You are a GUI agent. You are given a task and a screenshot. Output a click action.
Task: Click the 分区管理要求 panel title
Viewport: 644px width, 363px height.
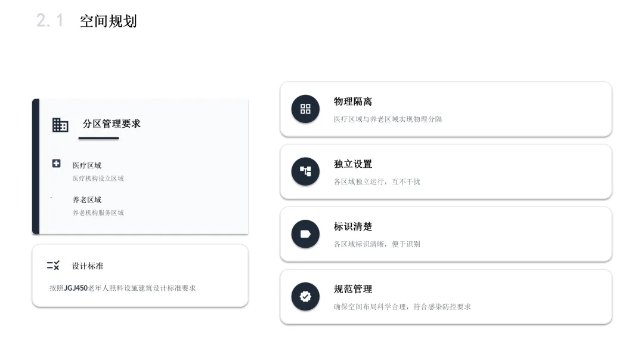tap(112, 124)
